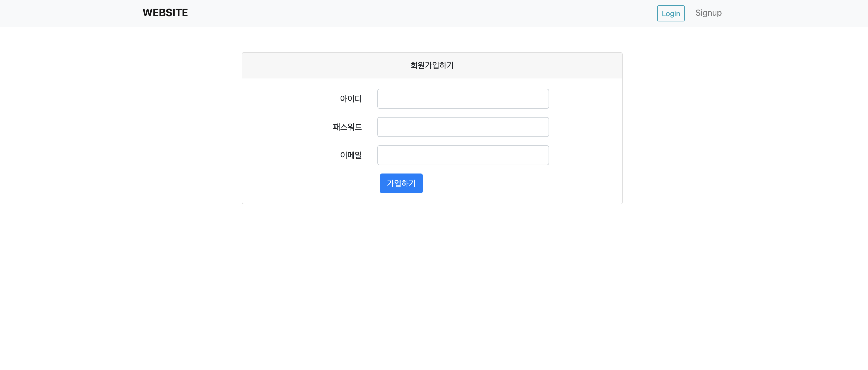The width and height of the screenshot is (868, 370).
Task: Click inside the 이메일 input field
Action: (x=463, y=155)
